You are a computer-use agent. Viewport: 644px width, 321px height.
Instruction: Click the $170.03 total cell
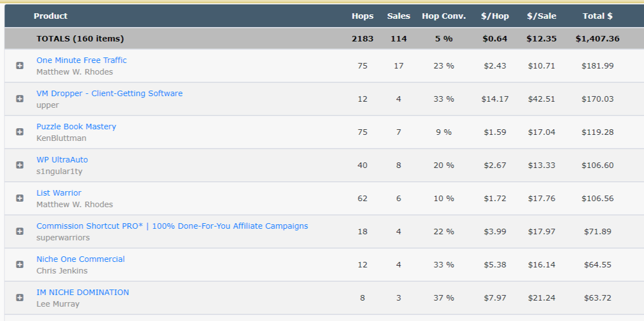(x=598, y=99)
